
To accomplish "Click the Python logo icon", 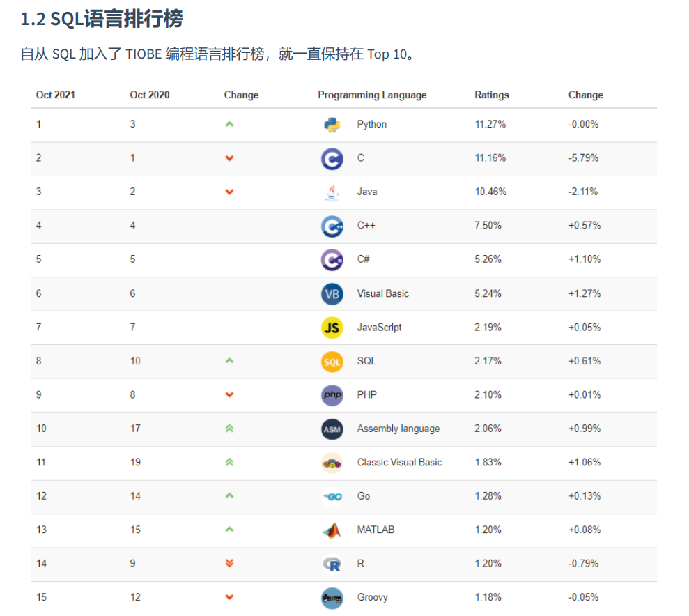I will pyautogui.click(x=332, y=125).
